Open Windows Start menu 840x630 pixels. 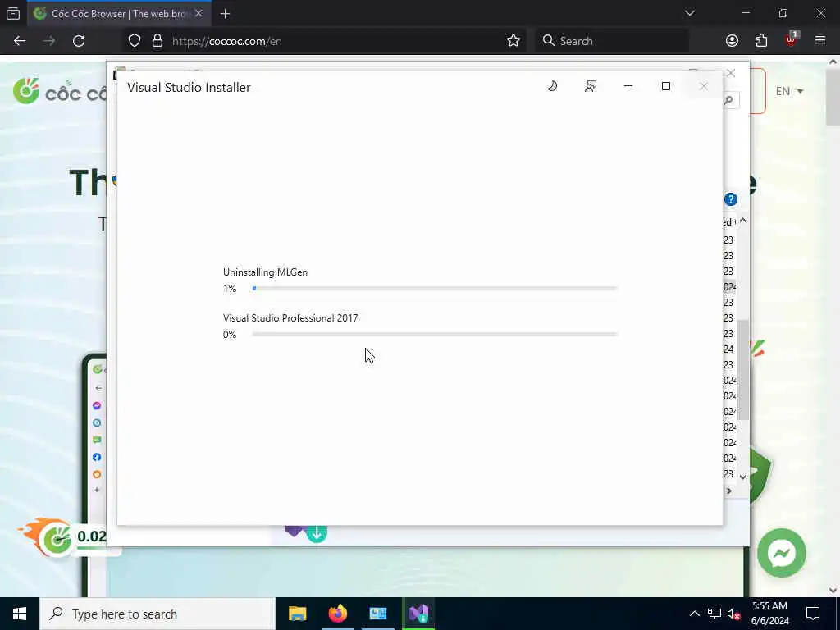(x=20, y=614)
